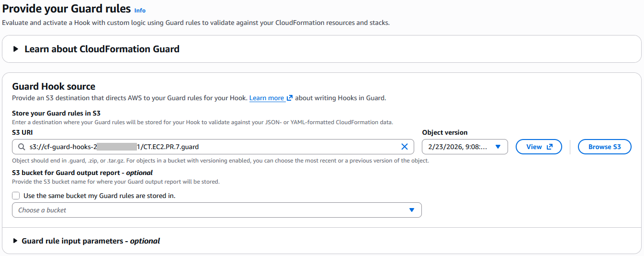This screenshot has height=256, width=644.
Task: Click the external icon inside View button
Action: [x=549, y=147]
